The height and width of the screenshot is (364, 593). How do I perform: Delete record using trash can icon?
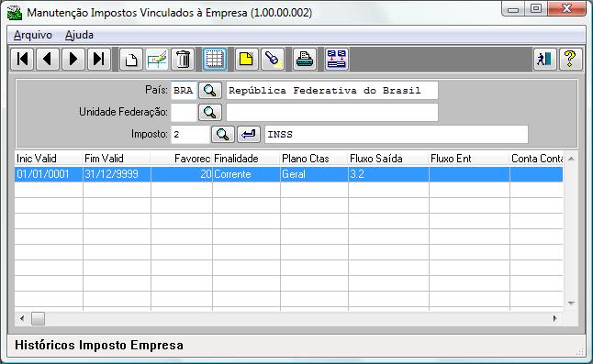click(183, 60)
